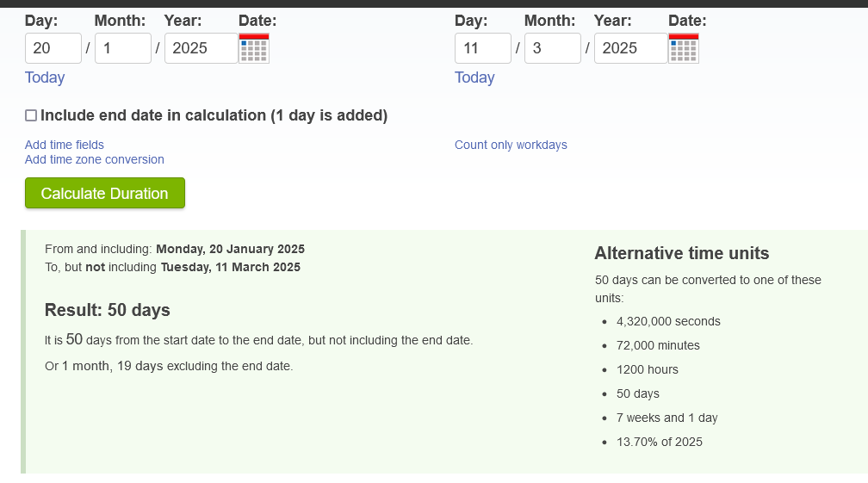Image resolution: width=868 pixels, height=483 pixels.
Task: Open the start date calendar picker
Action: [254, 49]
